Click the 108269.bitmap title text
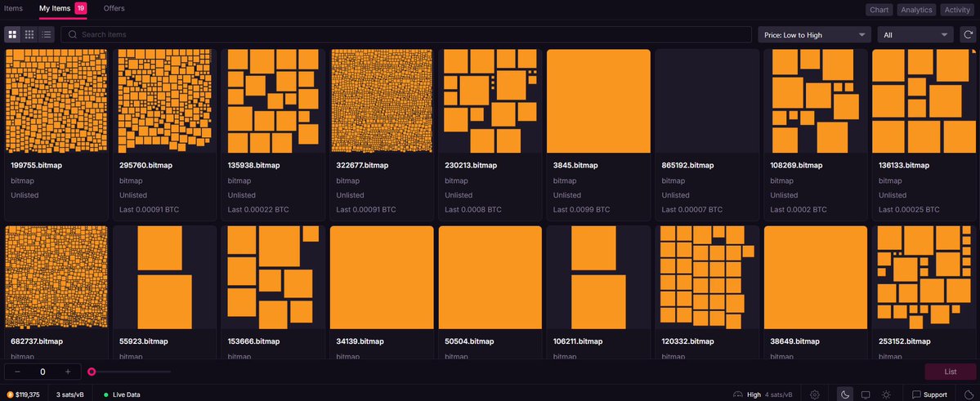Image resolution: width=980 pixels, height=401 pixels. pos(796,166)
